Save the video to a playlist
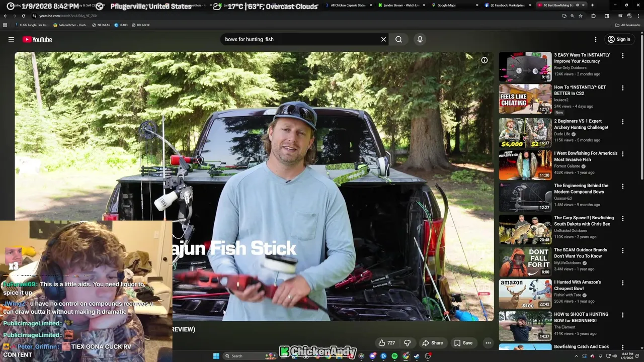Image resolution: width=644 pixels, height=362 pixels. [463, 343]
